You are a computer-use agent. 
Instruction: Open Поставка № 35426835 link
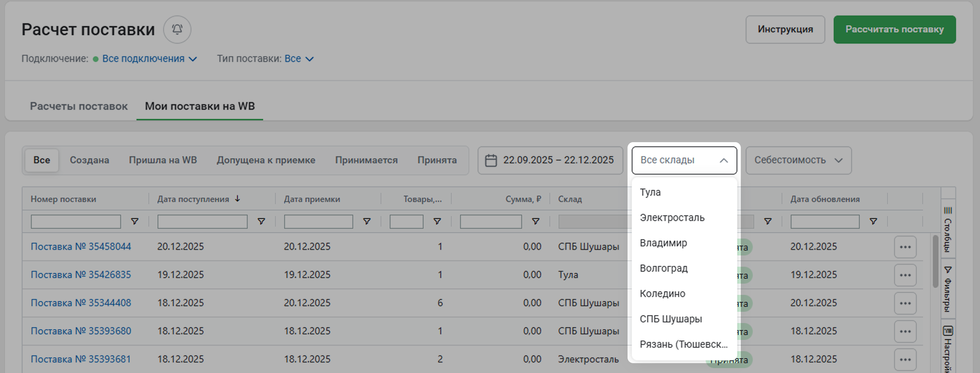(x=81, y=275)
